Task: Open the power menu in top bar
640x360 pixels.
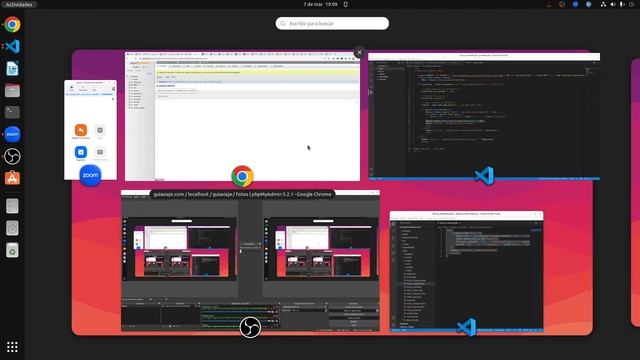Action: point(631,4)
